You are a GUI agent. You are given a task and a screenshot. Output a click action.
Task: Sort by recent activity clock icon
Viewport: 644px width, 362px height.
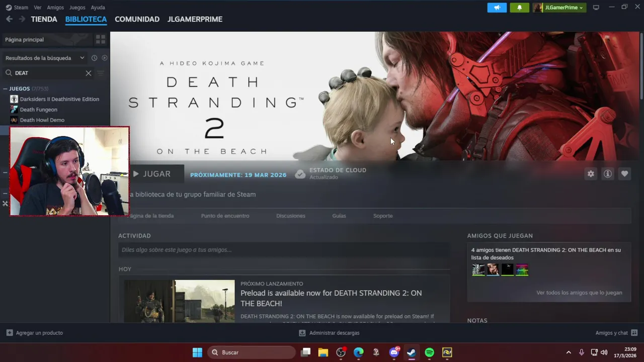click(94, 58)
